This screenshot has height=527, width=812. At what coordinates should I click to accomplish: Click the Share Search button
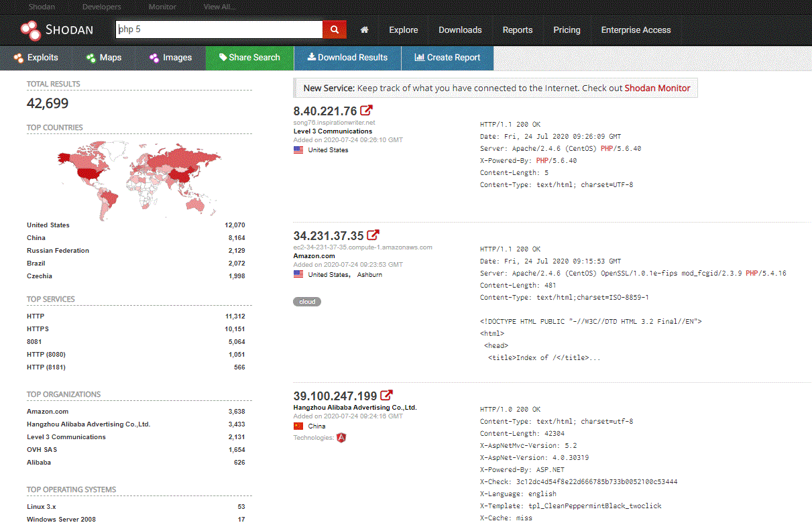pyautogui.click(x=249, y=58)
